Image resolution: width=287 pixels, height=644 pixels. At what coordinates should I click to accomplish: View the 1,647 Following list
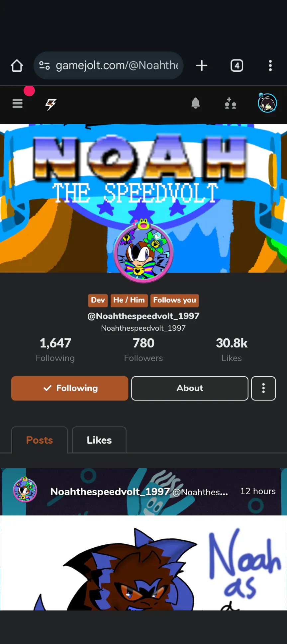[x=55, y=350]
